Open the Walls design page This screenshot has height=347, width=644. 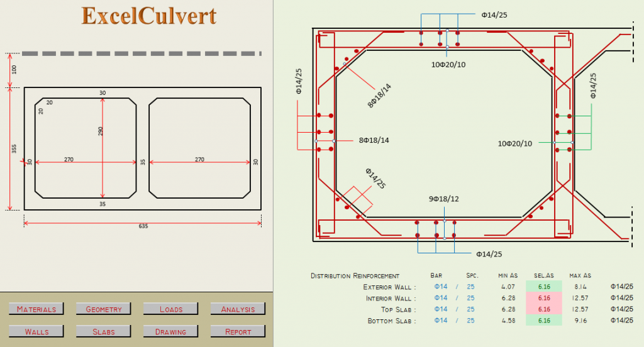click(36, 331)
